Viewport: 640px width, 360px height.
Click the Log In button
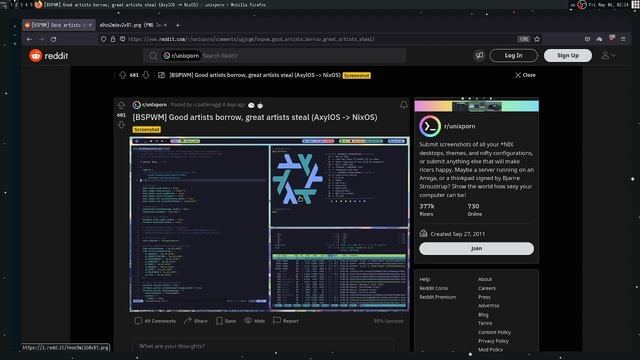513,56
